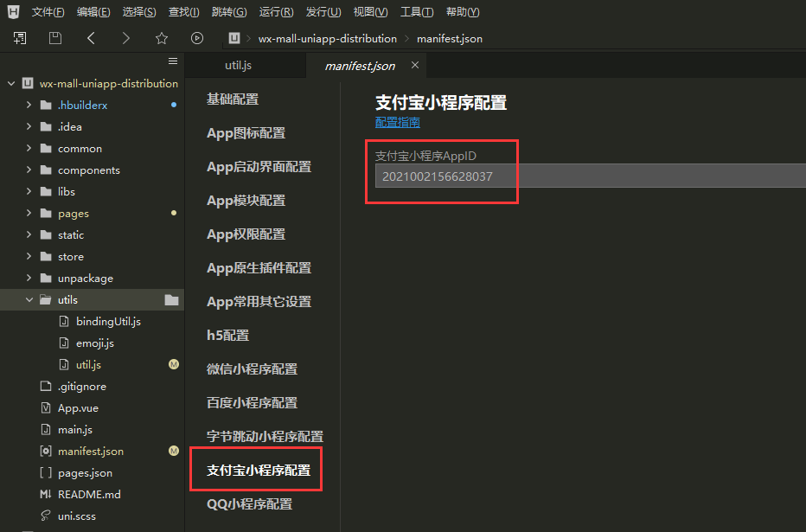806x532 pixels.
Task: Select 支付宝小程序配置 section
Action: point(258,470)
